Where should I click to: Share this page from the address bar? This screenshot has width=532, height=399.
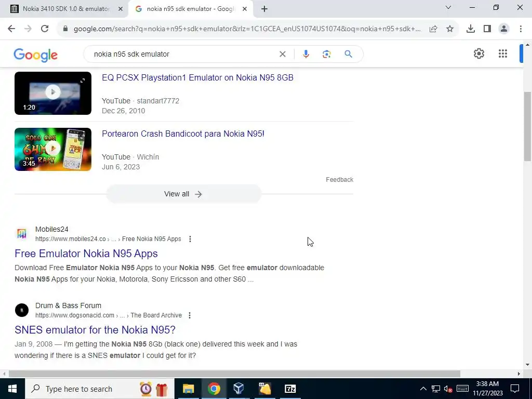(433, 29)
